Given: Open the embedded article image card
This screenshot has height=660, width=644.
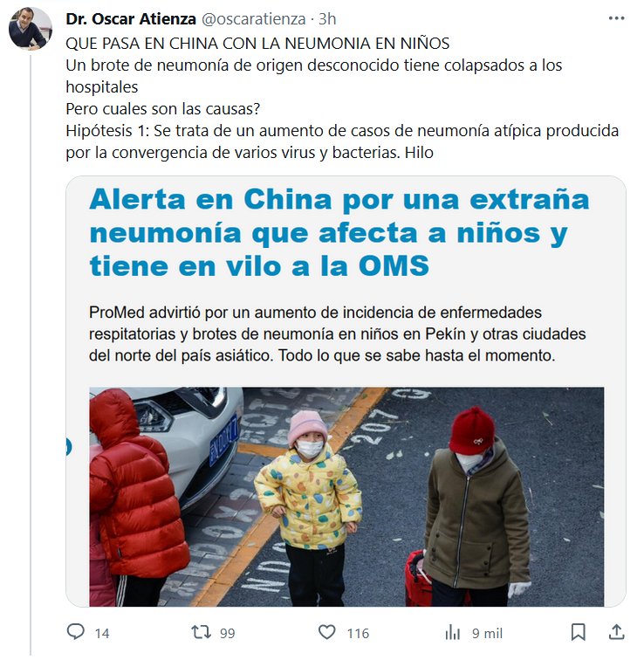Looking at the screenshot, I should (x=346, y=391).
